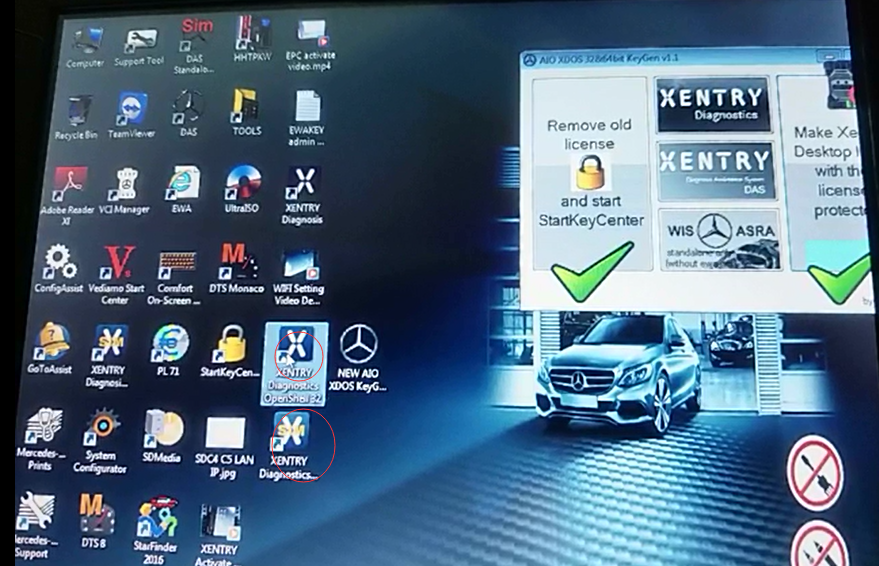879x566 pixels.
Task: Select XENTRY Diagnostics OpenShell 32 icon
Action: click(x=295, y=364)
